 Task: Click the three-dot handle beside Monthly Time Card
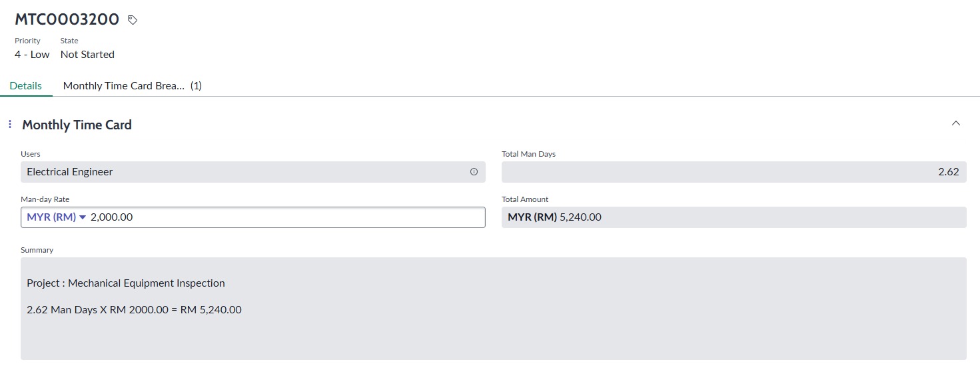(10, 125)
